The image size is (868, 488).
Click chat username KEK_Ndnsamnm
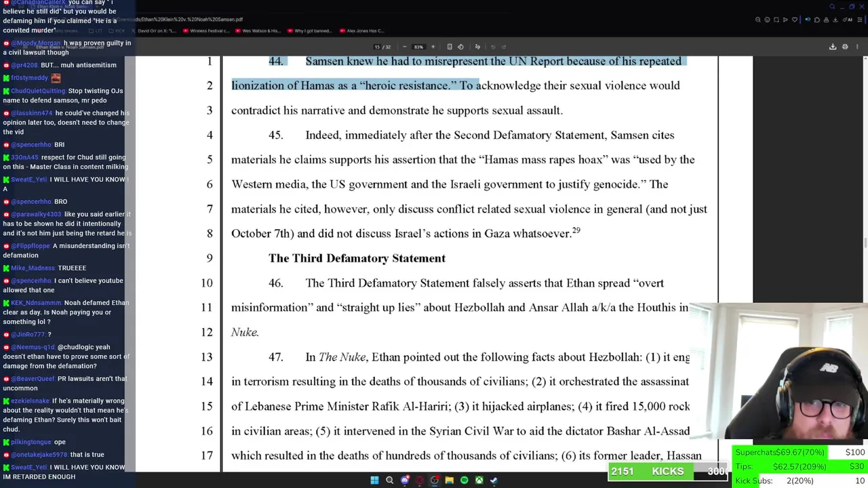[36, 303]
